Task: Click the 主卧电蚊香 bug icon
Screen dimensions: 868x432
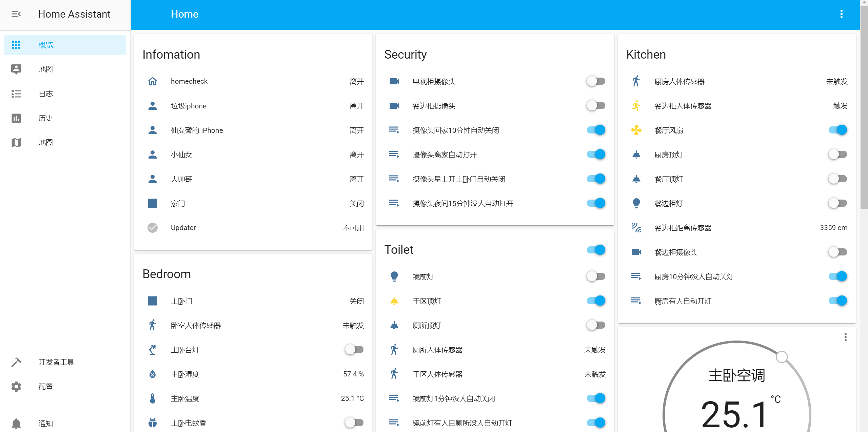Action: point(153,423)
